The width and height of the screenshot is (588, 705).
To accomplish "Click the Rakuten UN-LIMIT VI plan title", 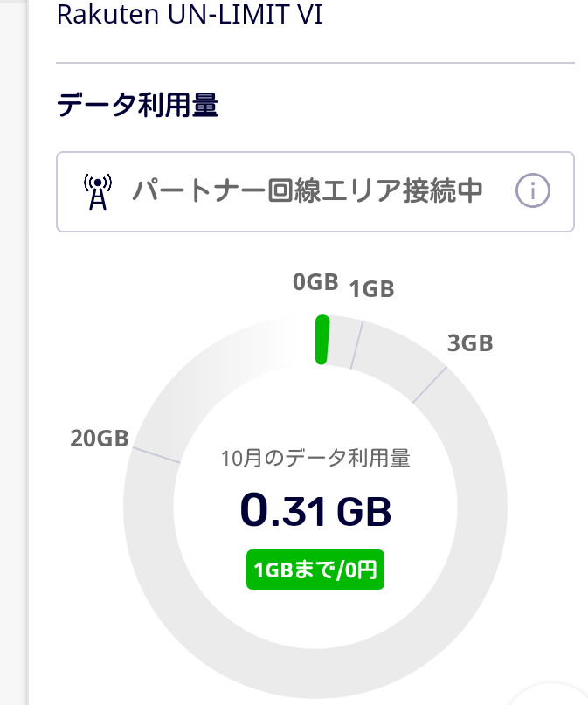I will point(189,15).
